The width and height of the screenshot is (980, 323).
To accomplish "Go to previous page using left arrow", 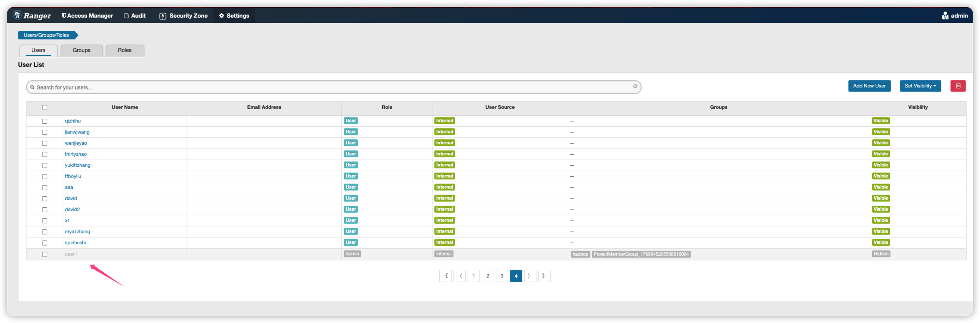I will 460,276.
